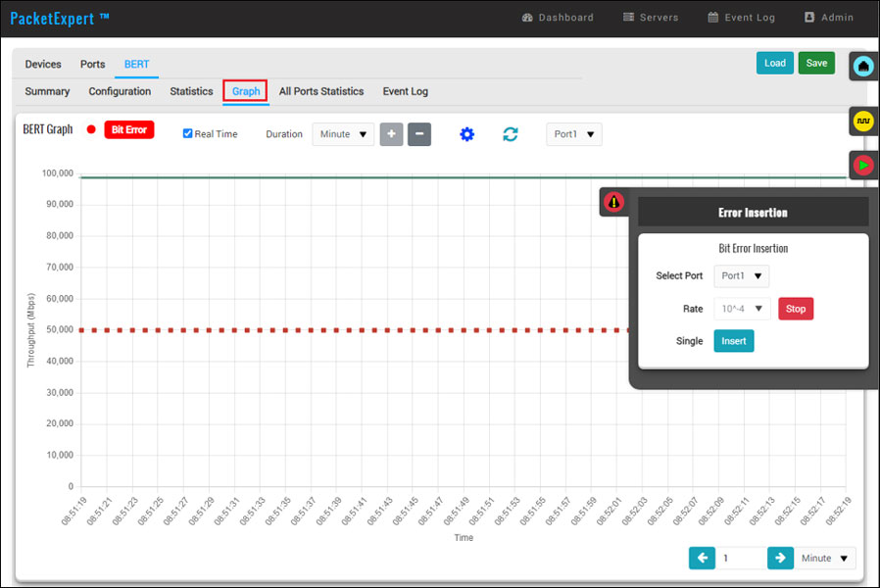Viewport: 880px width, 588px height.
Task: Click the Insert single error button
Action: click(x=734, y=341)
